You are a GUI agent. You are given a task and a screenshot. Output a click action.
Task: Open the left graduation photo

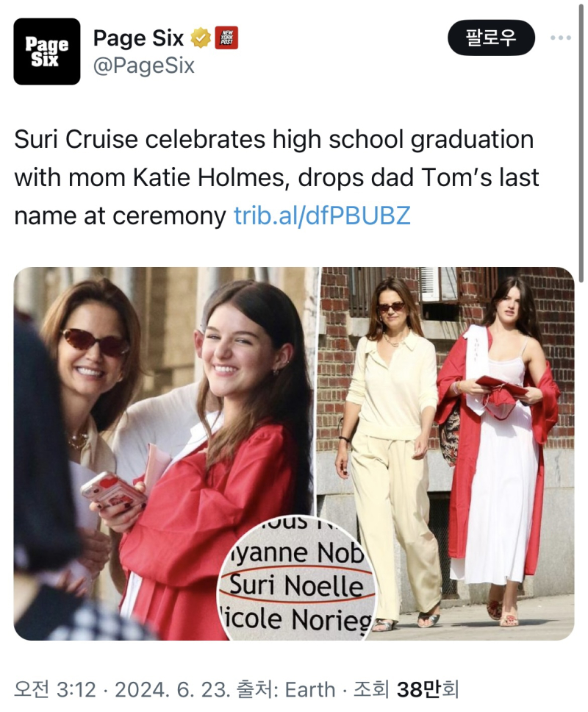click(166, 454)
